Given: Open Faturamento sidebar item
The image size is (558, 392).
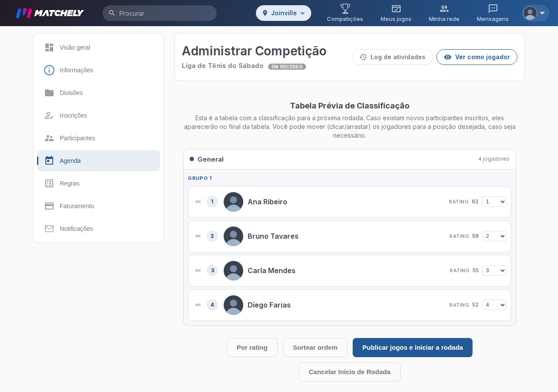Looking at the screenshot, I should coord(99,206).
